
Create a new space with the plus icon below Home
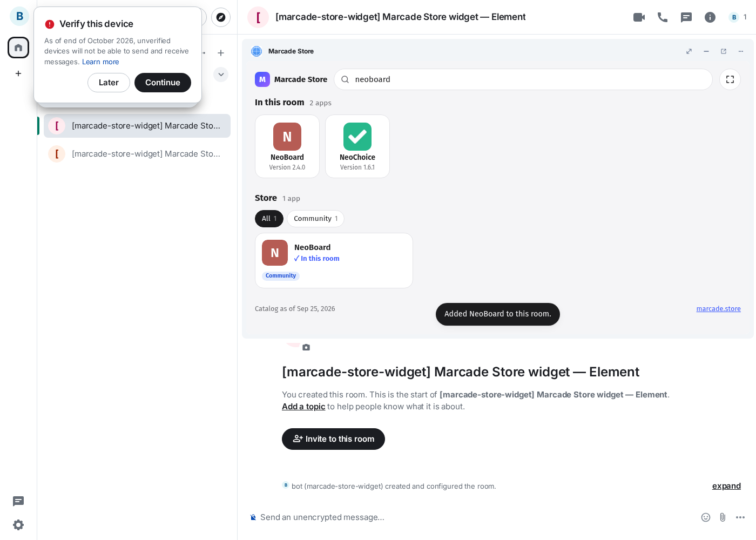pyautogui.click(x=18, y=73)
